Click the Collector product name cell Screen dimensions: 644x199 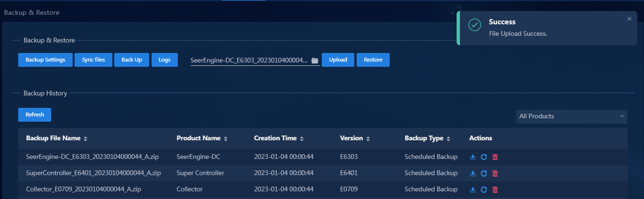189,189
